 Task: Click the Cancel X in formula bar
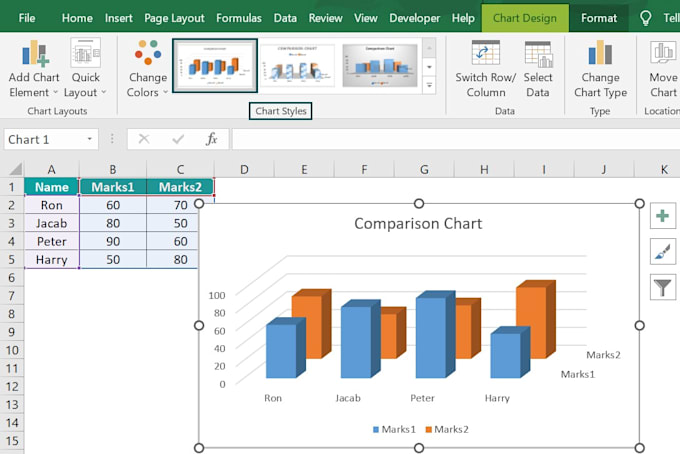point(144,139)
